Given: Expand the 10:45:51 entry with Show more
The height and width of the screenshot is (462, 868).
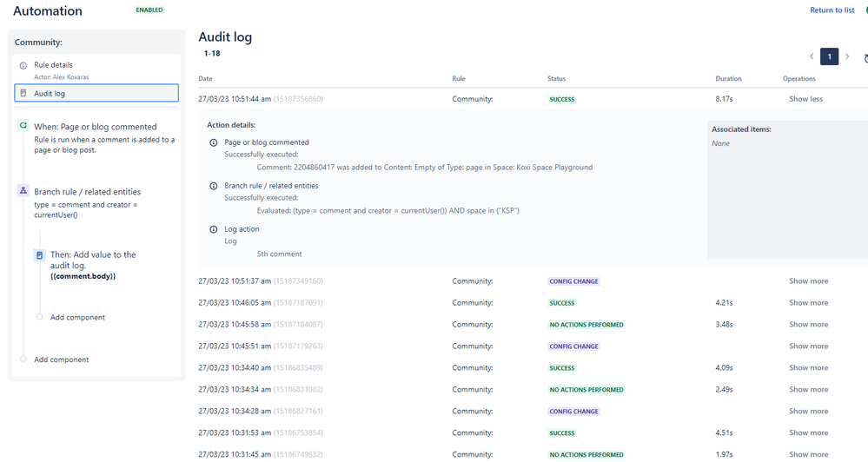Looking at the screenshot, I should 809,346.
